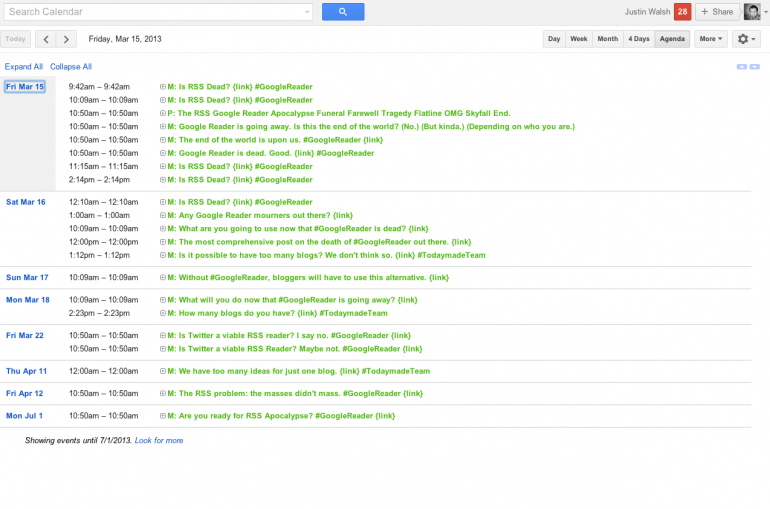Expand the 9:42am Is RSS Dead event
The height and width of the screenshot is (509, 770).
click(163, 87)
